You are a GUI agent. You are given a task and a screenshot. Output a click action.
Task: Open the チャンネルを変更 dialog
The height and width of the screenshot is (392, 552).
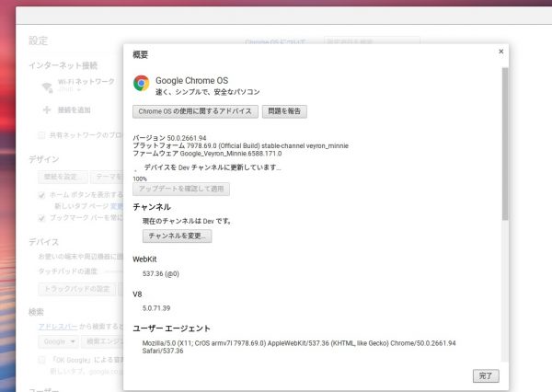pos(177,236)
